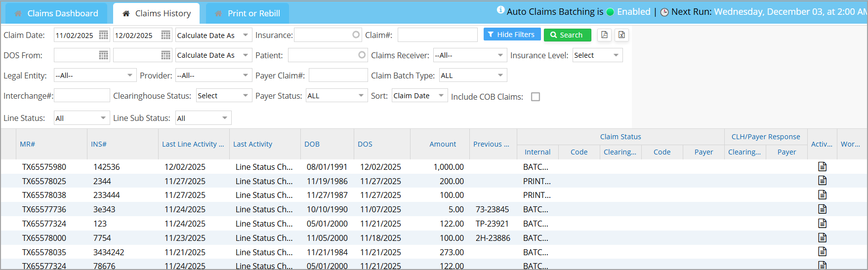Image resolution: width=868 pixels, height=270 pixels.
Task: Open calendar picker for Claim Date end
Action: click(x=165, y=35)
